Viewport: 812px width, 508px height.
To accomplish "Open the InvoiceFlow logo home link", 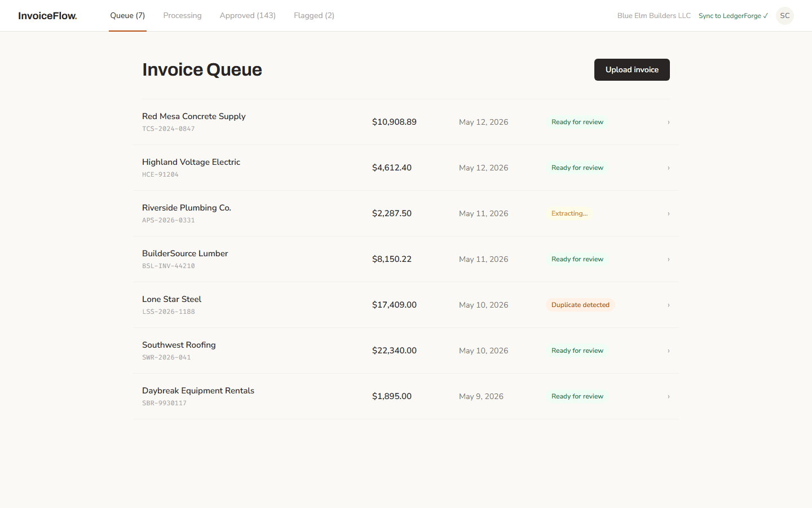I will click(47, 16).
